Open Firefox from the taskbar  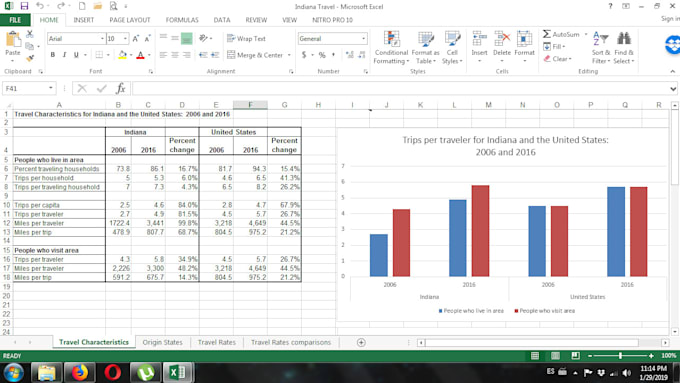point(80,373)
